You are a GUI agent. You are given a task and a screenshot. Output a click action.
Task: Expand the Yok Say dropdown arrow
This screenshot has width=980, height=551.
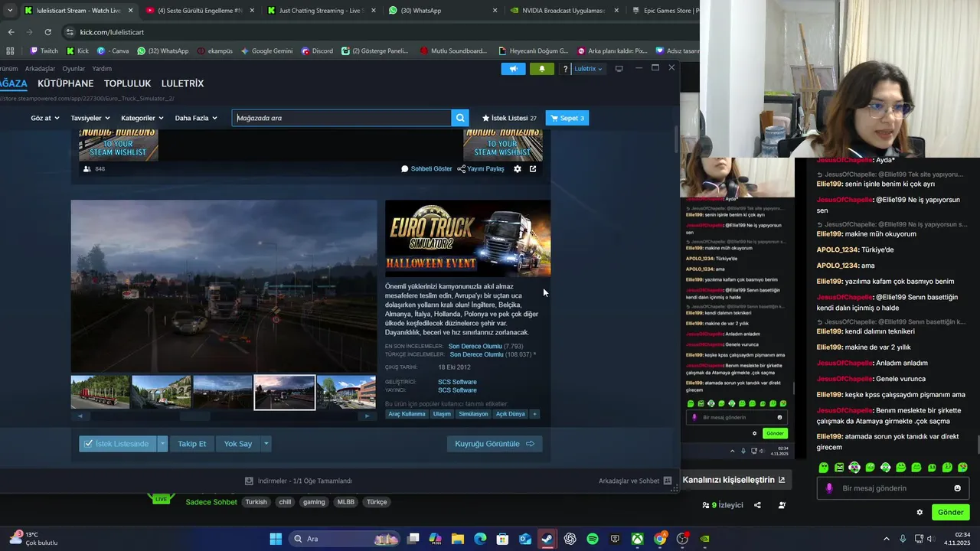(266, 444)
